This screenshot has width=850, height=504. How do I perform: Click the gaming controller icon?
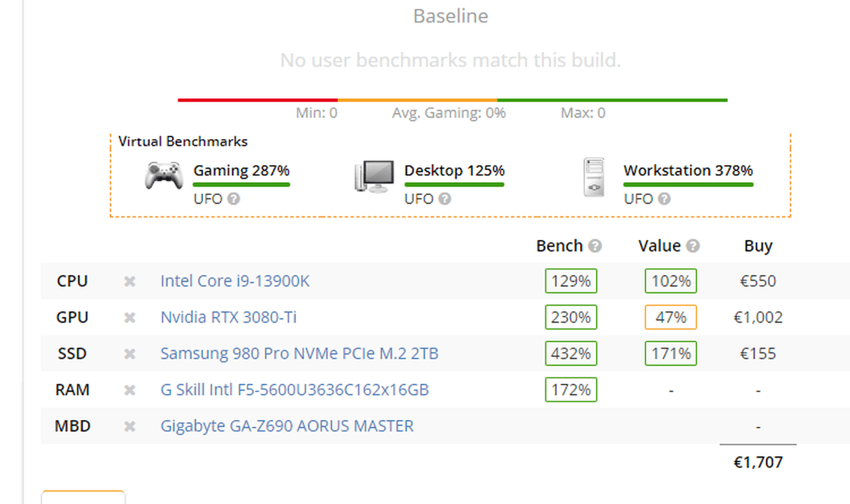163,175
